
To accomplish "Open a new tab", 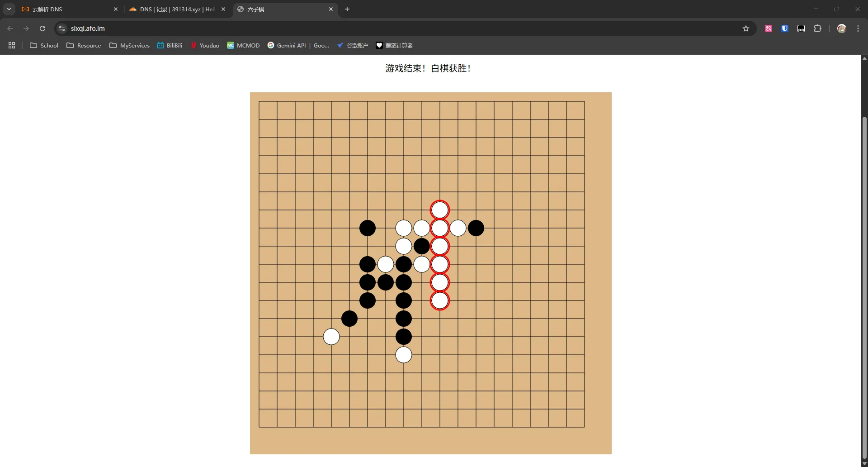I will 347,9.
